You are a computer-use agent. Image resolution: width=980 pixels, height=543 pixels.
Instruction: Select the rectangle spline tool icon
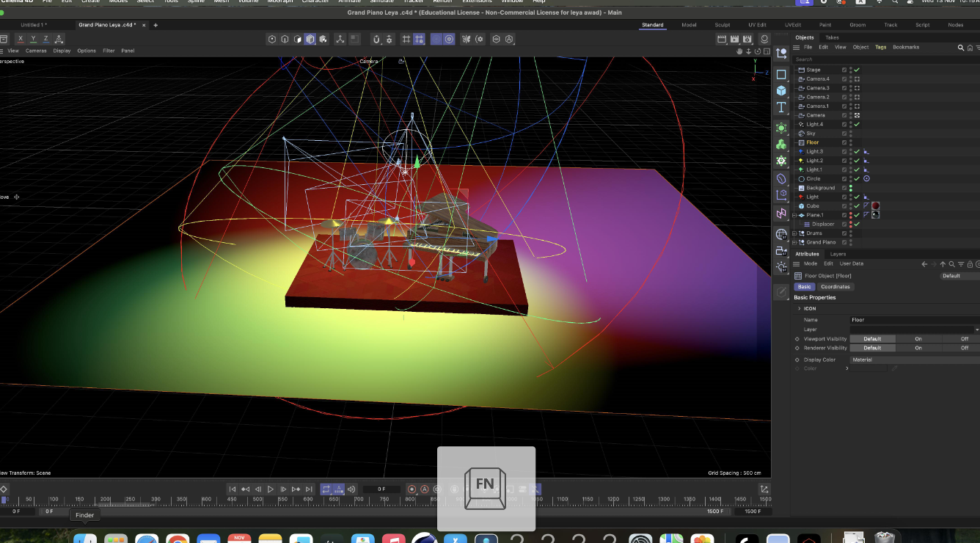point(781,74)
